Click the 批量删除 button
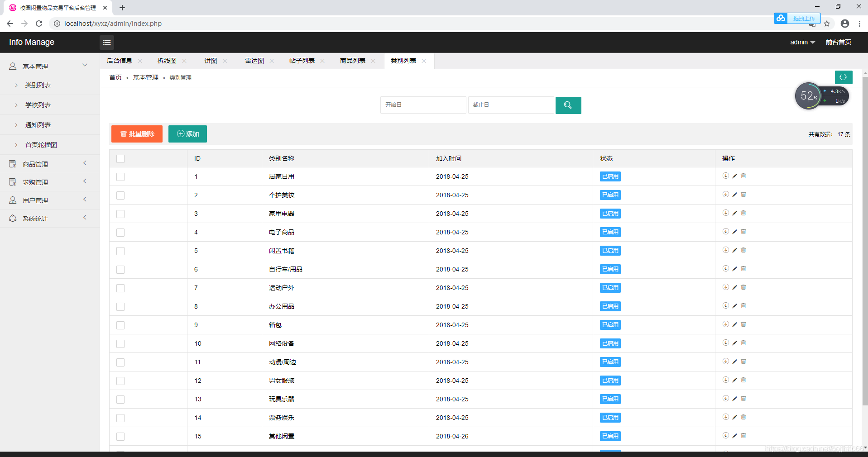 (137, 134)
